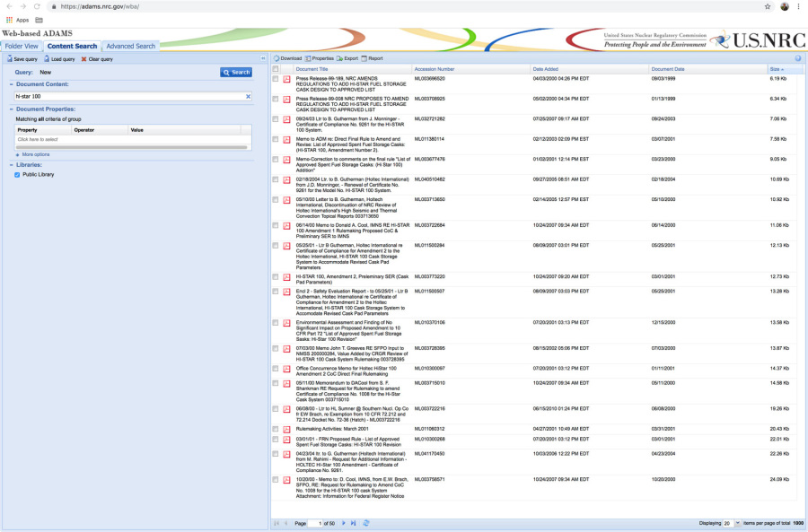This screenshot has width=808, height=532.
Task: Click the Save query icon
Action: (x=9, y=59)
